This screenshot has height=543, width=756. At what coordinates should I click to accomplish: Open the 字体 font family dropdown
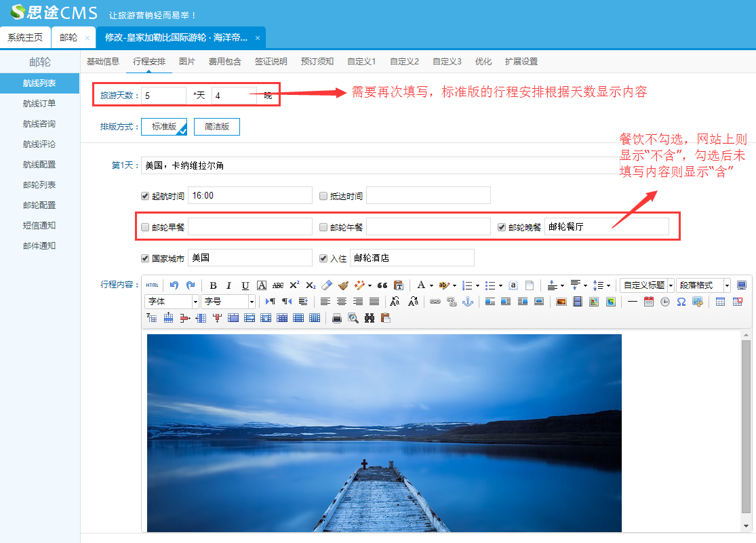click(x=172, y=302)
